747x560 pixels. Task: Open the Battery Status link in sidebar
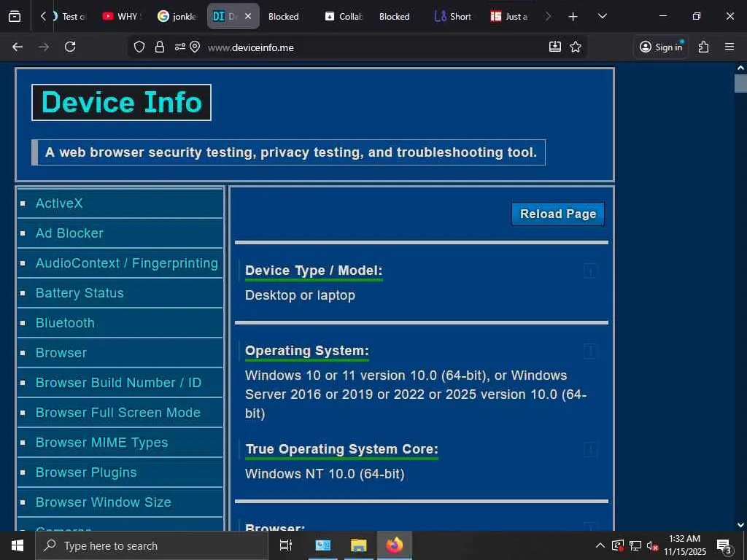80,293
